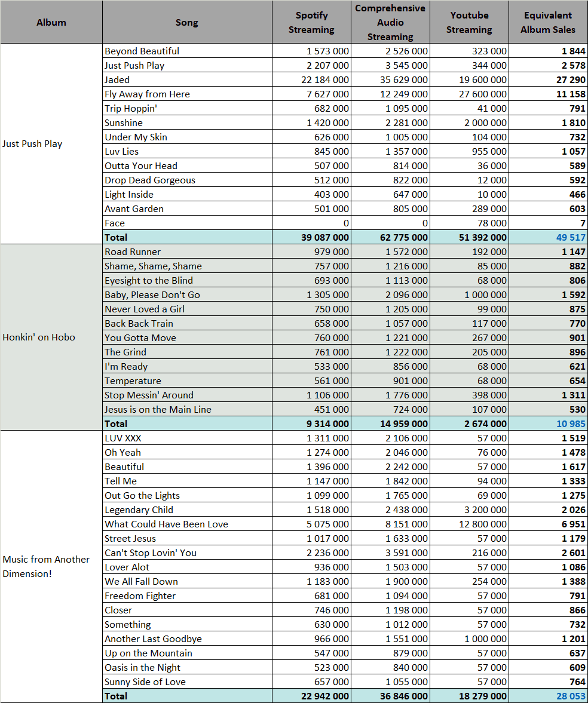588x703 pixels.
Task: Select the song cell Face
Action: pos(187,223)
